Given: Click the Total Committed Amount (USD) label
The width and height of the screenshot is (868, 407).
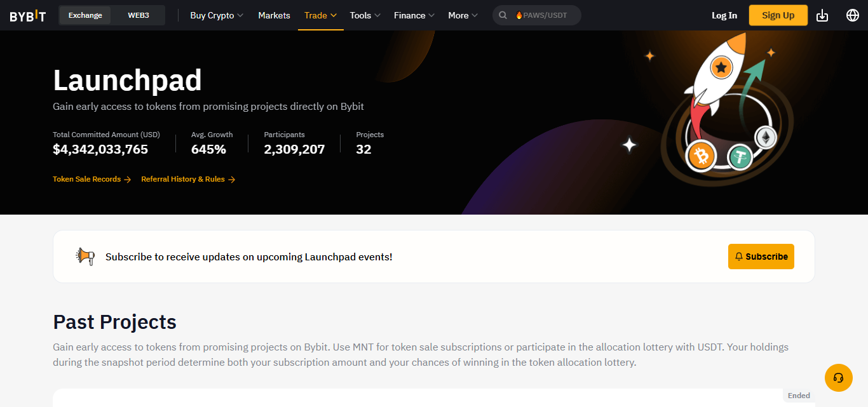Looking at the screenshot, I should pyautogui.click(x=106, y=135).
